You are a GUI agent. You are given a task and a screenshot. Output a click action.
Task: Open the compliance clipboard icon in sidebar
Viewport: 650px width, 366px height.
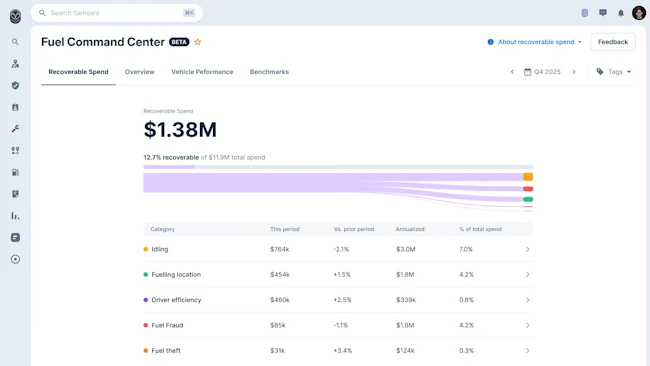point(15,107)
